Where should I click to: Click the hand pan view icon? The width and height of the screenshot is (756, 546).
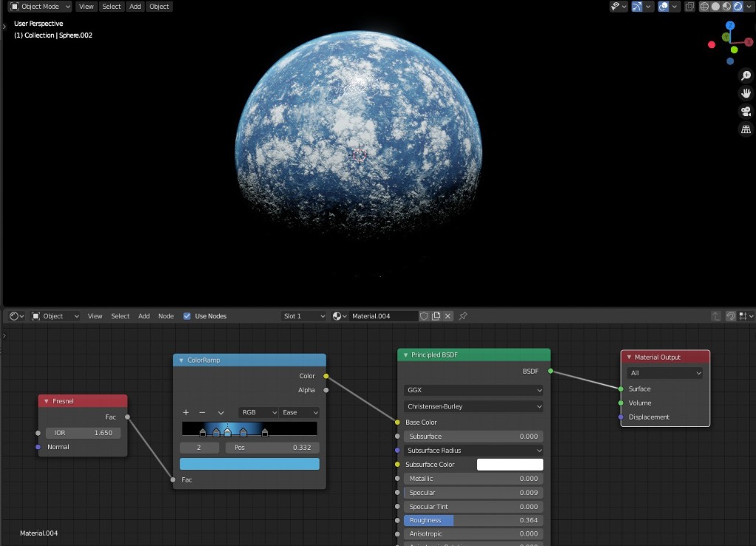(746, 94)
